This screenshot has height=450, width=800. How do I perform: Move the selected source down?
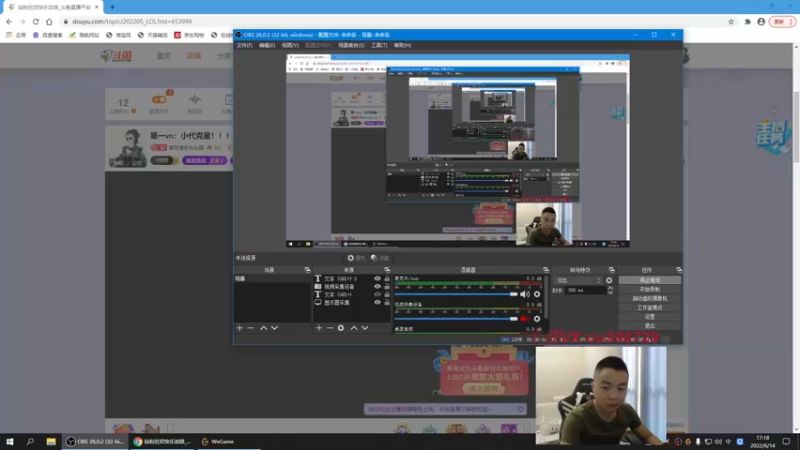tap(365, 328)
